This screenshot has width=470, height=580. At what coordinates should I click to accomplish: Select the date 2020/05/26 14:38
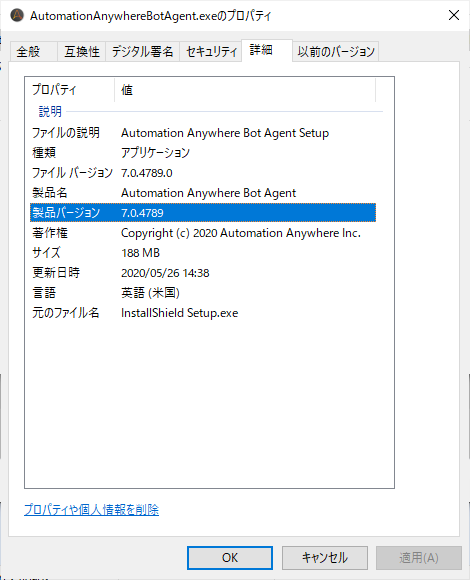click(165, 273)
